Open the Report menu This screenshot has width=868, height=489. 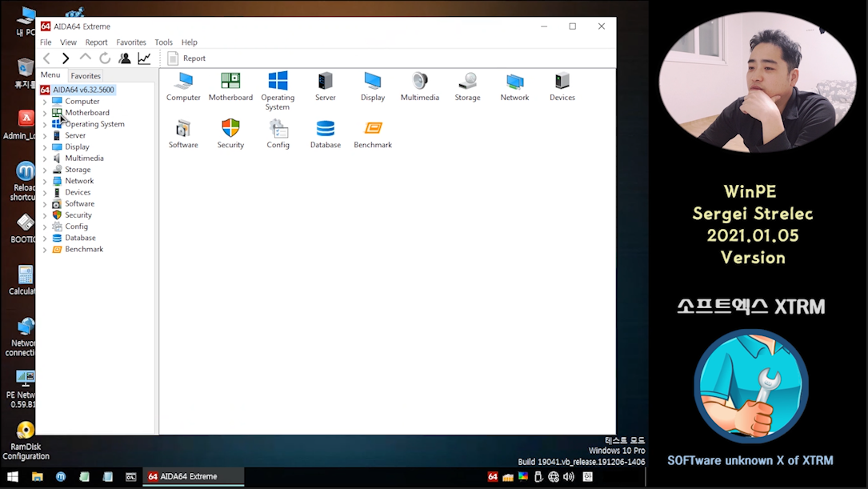[96, 42]
